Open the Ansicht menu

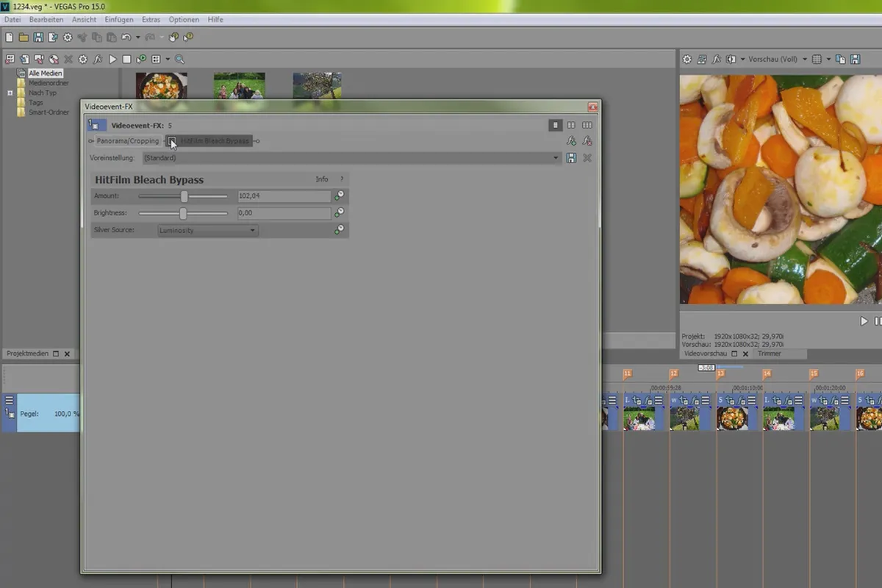click(x=84, y=19)
